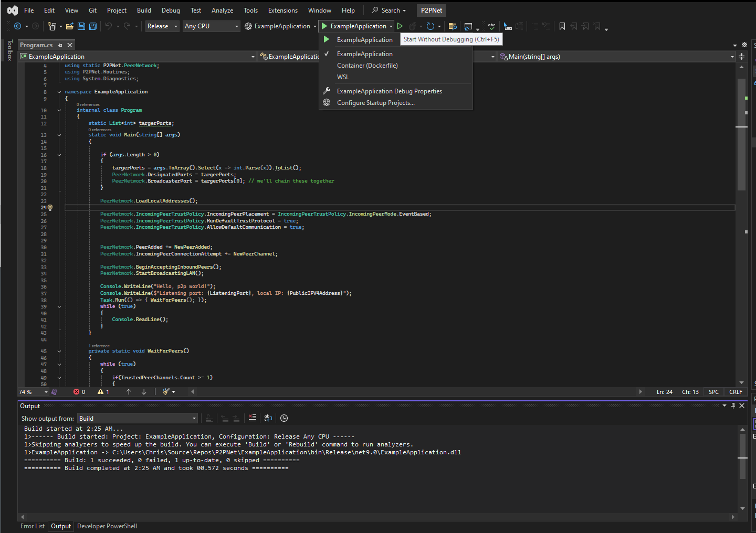Click the Output panel vertical scrollbar thumb

(x=742, y=456)
